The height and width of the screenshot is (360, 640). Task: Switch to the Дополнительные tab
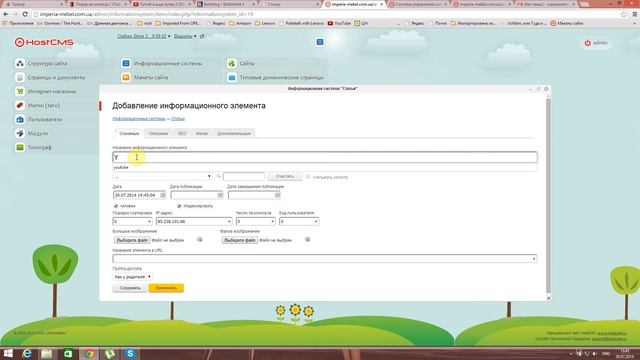(234, 133)
